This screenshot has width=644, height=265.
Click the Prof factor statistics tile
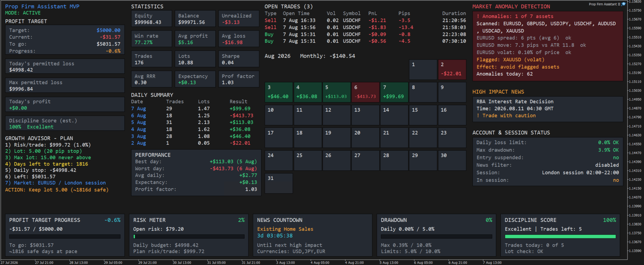click(239, 79)
